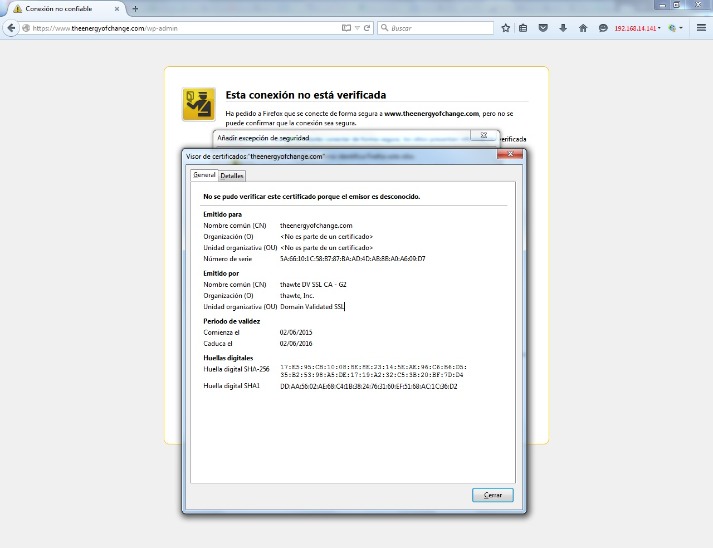Click 'Esta conexión no está verificada' heading
The width and height of the screenshot is (713, 548).
click(306, 95)
